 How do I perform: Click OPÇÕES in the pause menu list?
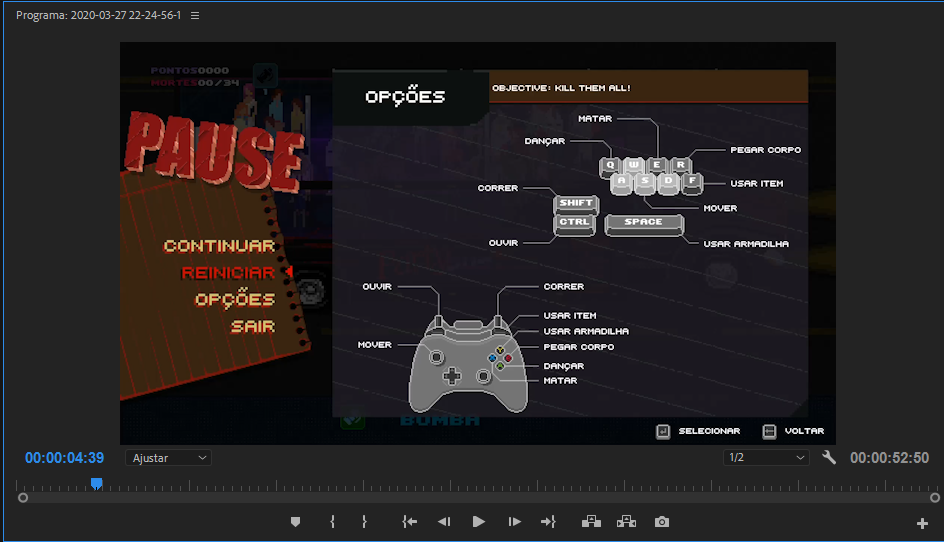pyautogui.click(x=235, y=298)
